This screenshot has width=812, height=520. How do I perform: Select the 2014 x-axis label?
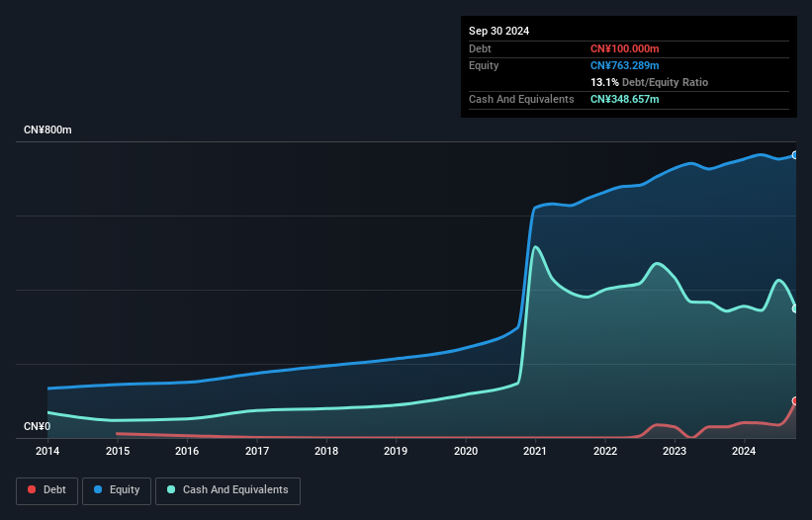(47, 451)
